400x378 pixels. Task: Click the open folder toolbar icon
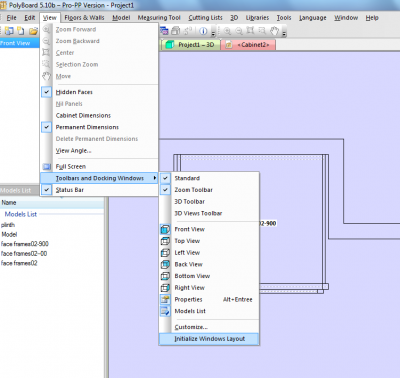[x=33, y=31]
